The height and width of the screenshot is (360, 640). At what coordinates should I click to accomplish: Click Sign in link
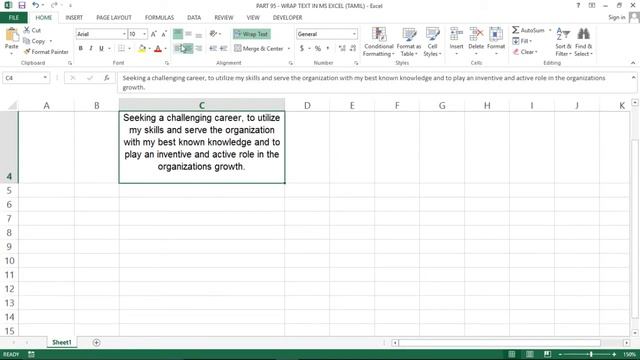617,17
